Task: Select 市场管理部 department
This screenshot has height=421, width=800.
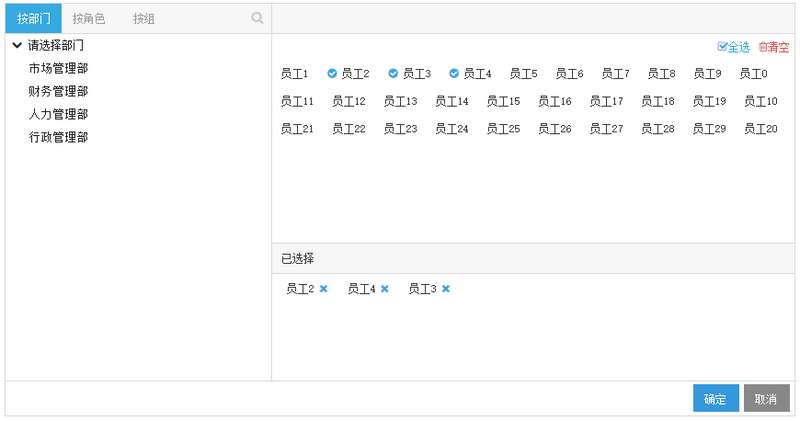Action: tap(58, 69)
